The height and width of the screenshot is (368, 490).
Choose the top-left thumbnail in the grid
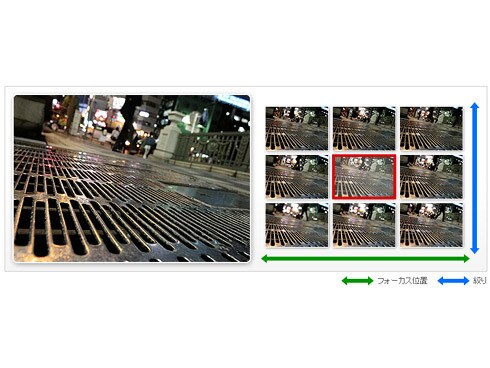[x=297, y=128]
